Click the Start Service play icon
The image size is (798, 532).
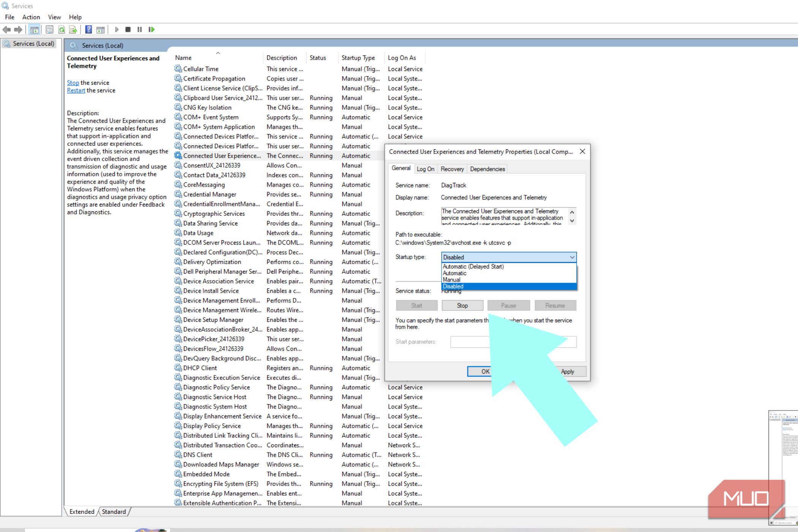[x=117, y=30]
